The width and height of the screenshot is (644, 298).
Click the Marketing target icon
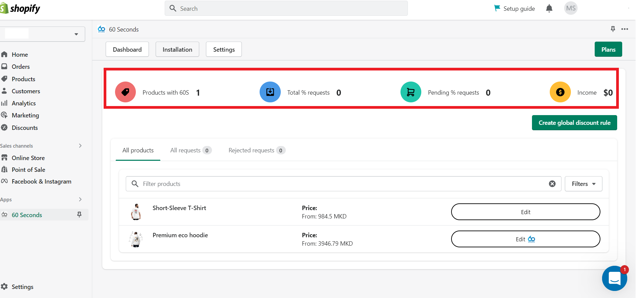click(x=4, y=115)
